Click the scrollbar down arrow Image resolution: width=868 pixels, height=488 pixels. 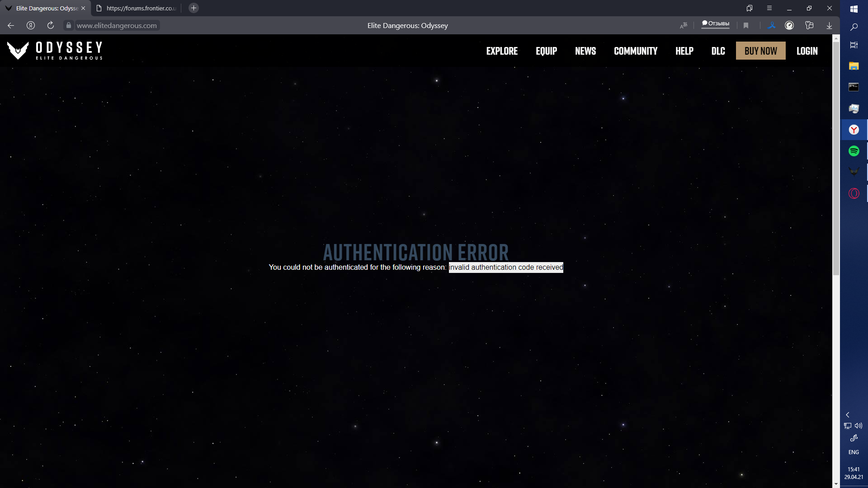click(836, 484)
